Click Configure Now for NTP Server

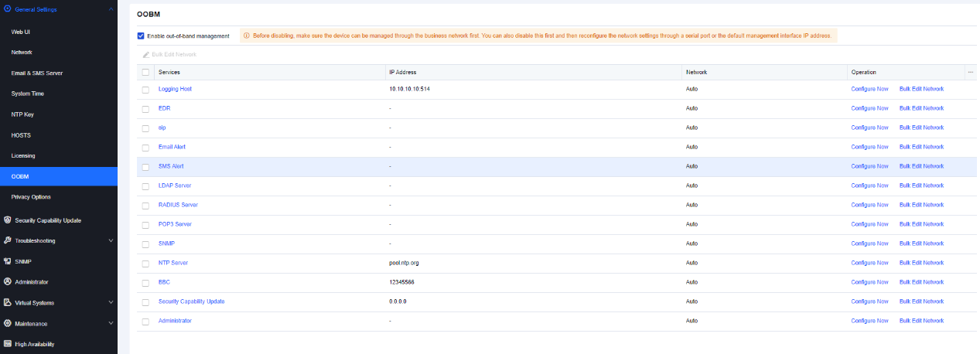[869, 263]
